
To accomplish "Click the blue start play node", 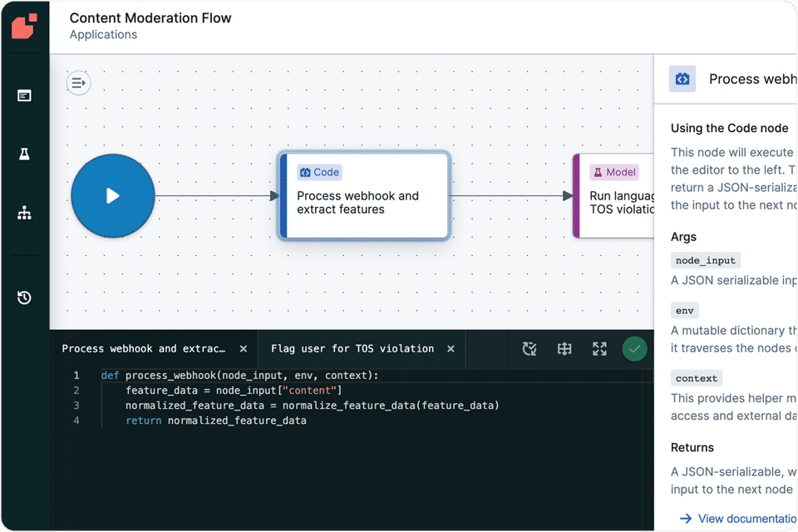I will click(113, 195).
